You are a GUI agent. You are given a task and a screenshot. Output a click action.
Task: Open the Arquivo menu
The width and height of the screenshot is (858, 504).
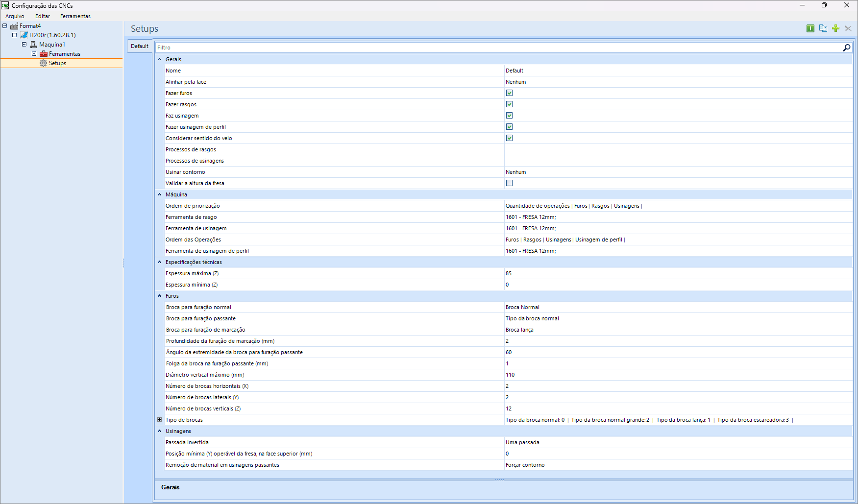(15, 16)
